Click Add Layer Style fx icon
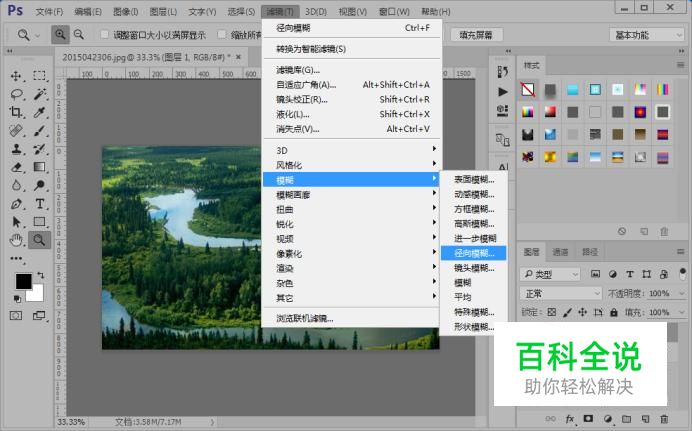 point(570,419)
